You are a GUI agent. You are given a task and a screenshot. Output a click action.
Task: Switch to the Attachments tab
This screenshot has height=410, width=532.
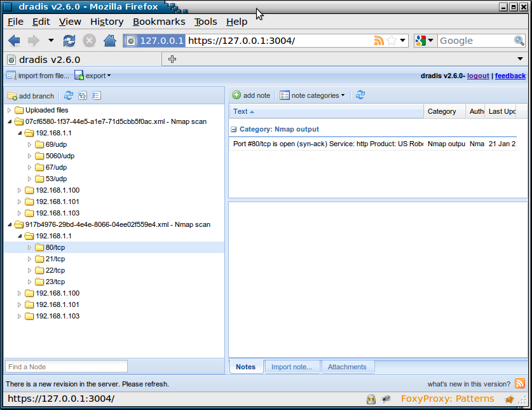click(347, 367)
